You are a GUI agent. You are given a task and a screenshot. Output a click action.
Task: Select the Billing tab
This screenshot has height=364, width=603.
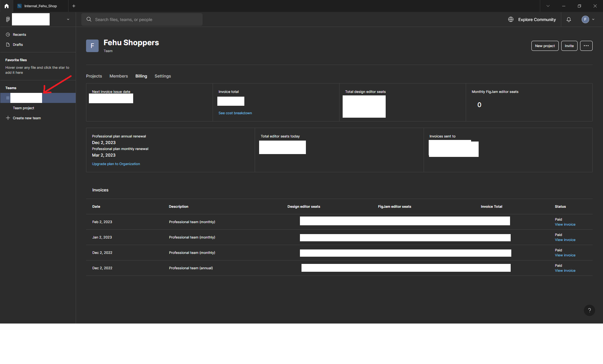141,76
